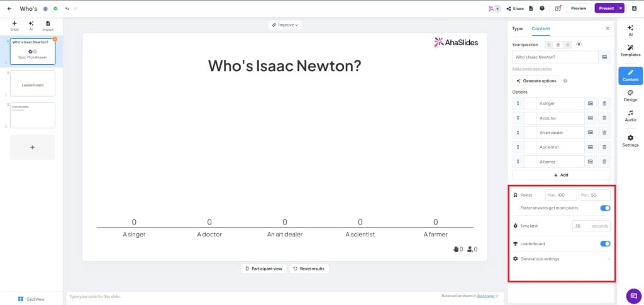Switch to the Type tab
This screenshot has width=644, height=305.
517,28
